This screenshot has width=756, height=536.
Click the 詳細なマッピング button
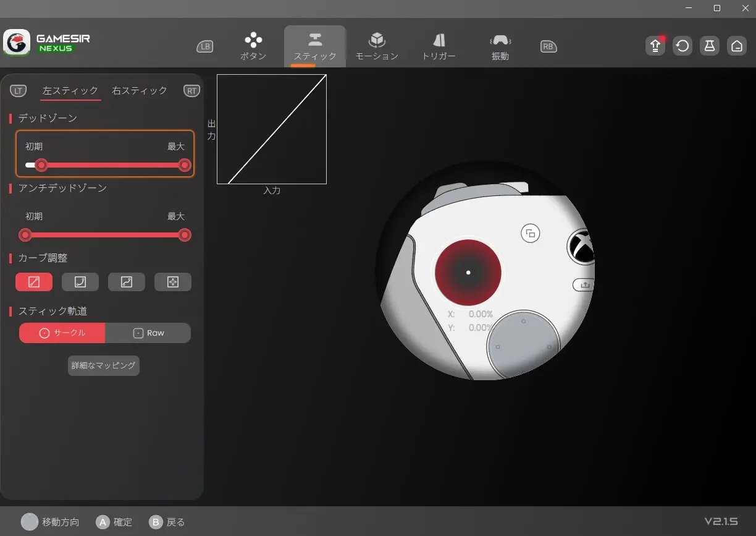104,365
